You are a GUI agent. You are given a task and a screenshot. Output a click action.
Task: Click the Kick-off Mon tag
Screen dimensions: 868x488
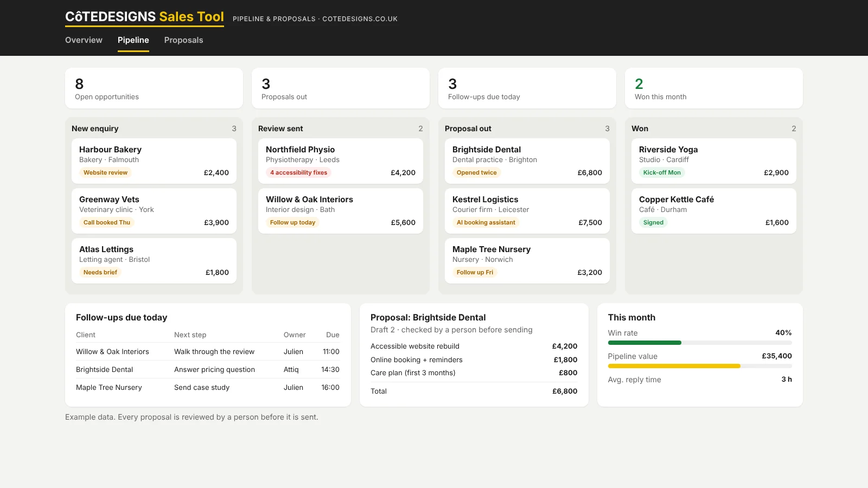(x=662, y=172)
